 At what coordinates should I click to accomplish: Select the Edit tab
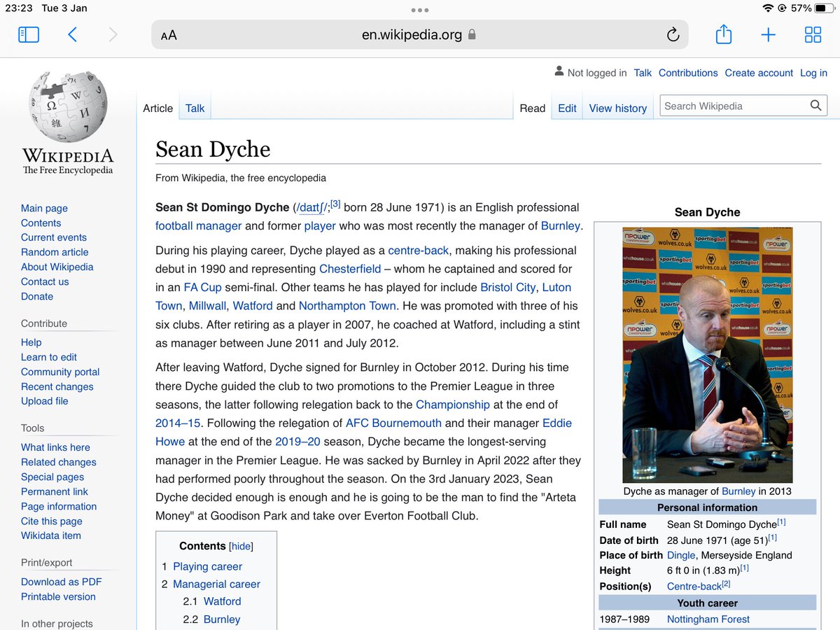(566, 108)
